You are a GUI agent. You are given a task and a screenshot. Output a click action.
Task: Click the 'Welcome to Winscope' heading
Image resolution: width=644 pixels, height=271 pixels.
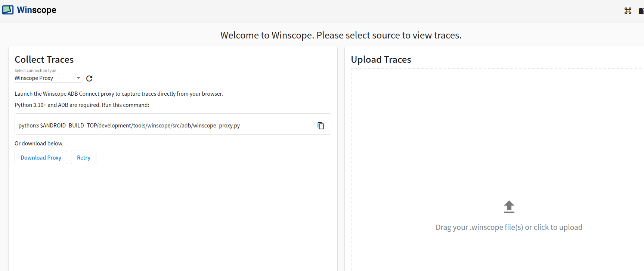pos(341,35)
